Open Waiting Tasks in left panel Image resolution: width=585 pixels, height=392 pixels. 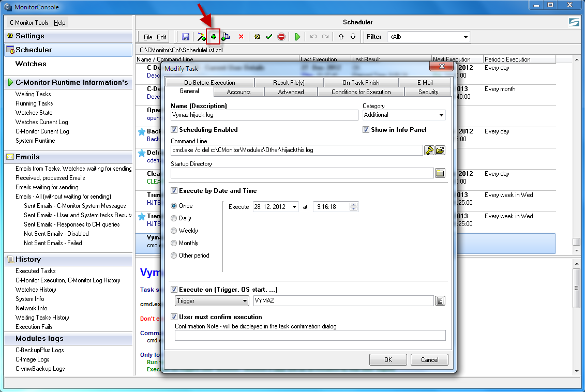pos(33,94)
